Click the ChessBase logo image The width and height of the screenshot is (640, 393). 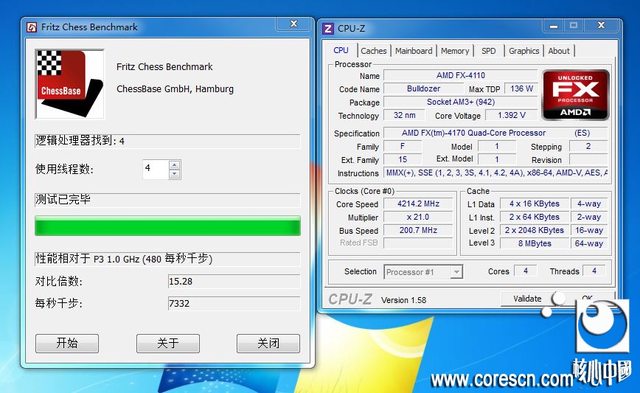tap(70, 84)
